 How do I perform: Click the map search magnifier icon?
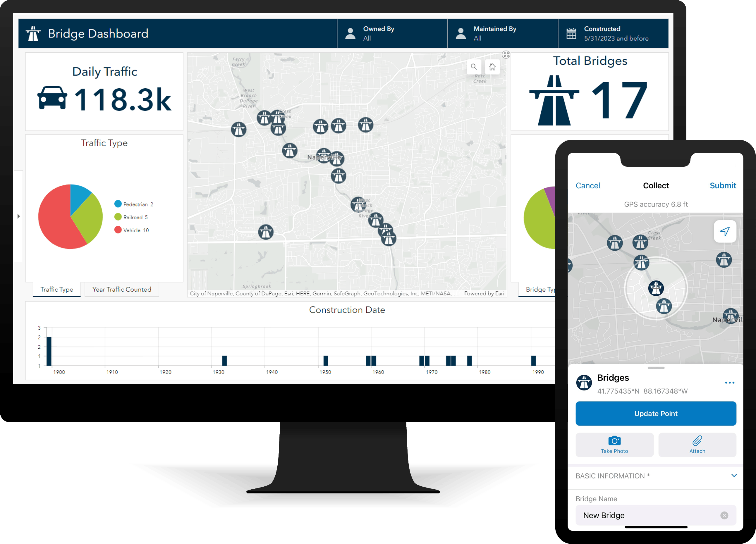pos(474,67)
